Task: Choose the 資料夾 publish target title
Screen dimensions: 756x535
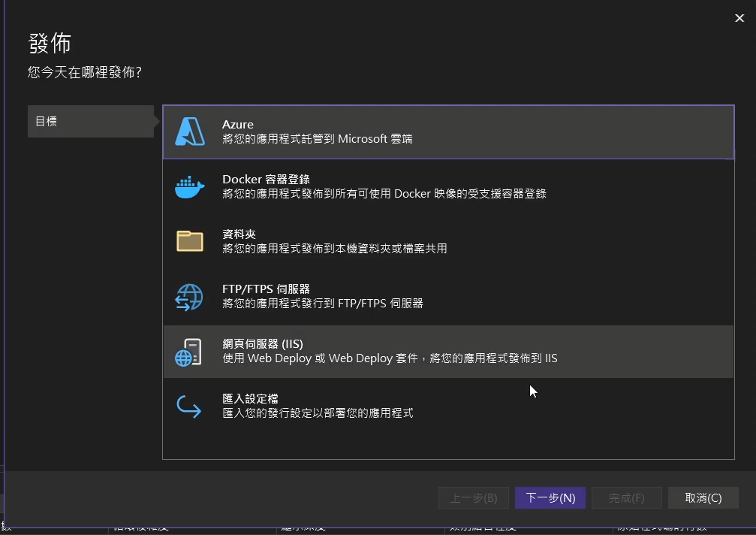Action: pos(239,234)
